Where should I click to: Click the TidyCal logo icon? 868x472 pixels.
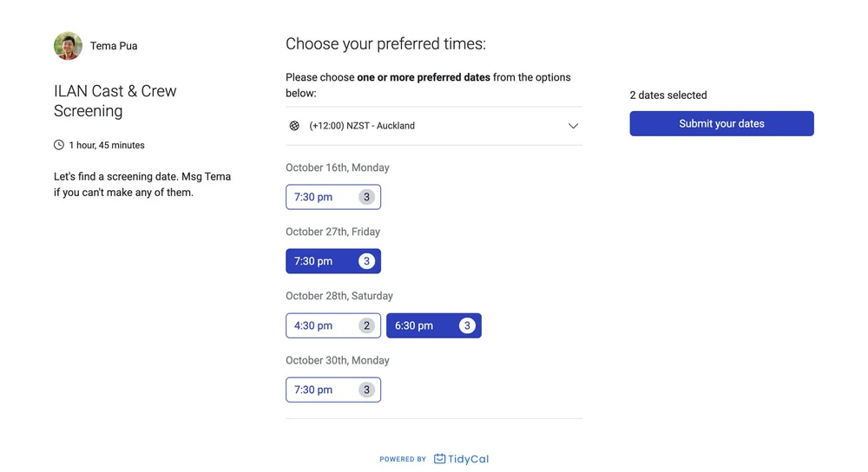tap(440, 459)
